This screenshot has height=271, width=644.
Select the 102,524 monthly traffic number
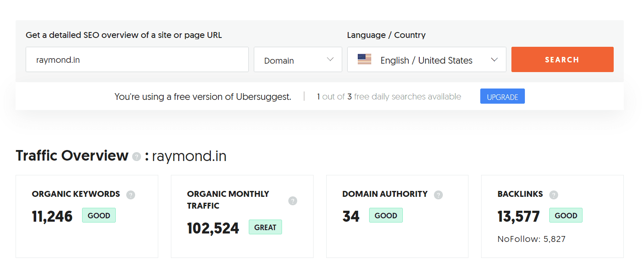tap(213, 228)
